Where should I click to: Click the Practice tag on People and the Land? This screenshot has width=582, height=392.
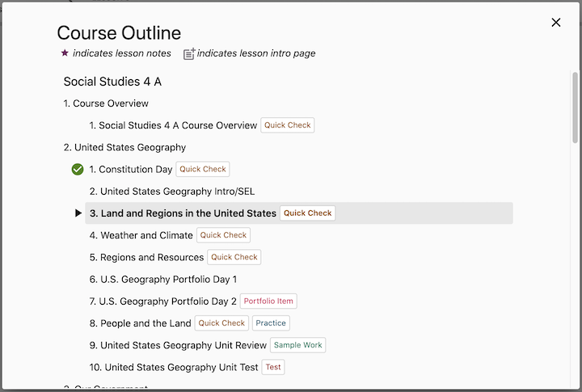click(x=271, y=323)
